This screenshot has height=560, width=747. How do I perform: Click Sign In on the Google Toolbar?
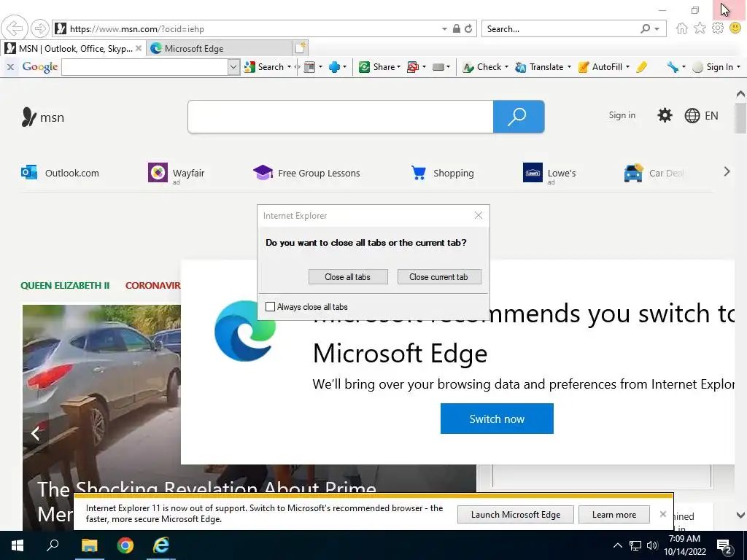click(x=713, y=67)
